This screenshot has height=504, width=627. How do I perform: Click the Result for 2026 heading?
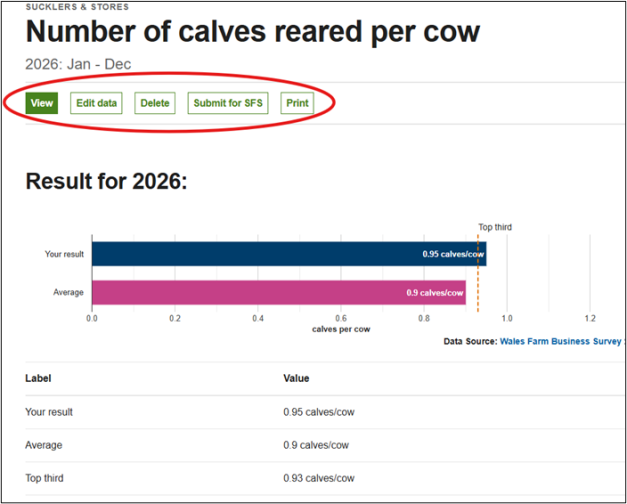106,181
